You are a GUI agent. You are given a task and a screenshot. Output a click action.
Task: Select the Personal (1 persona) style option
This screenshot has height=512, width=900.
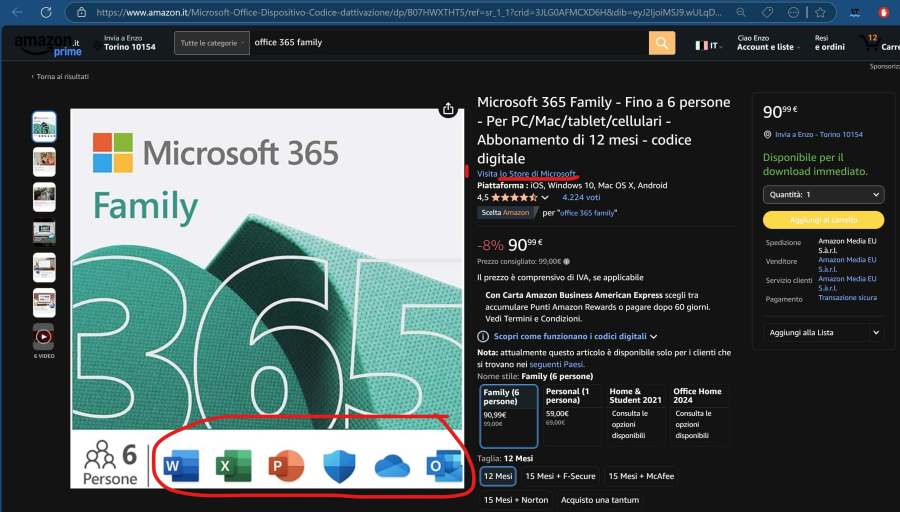571,415
